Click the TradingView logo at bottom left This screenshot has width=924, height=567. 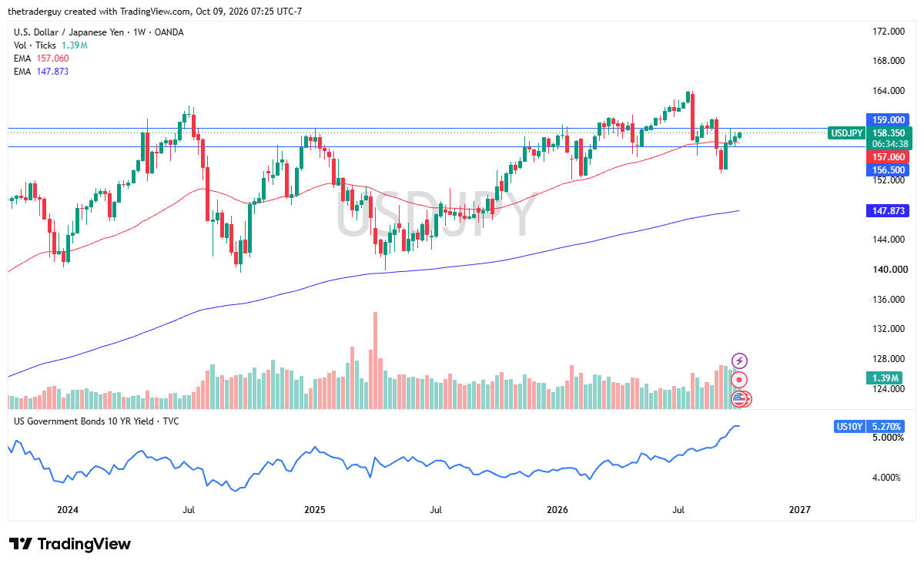[x=70, y=544]
